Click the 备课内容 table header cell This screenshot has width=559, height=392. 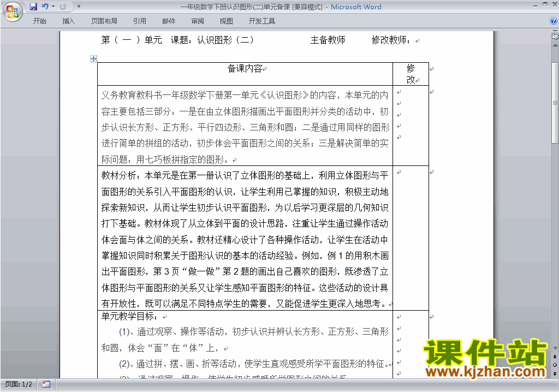(x=245, y=74)
